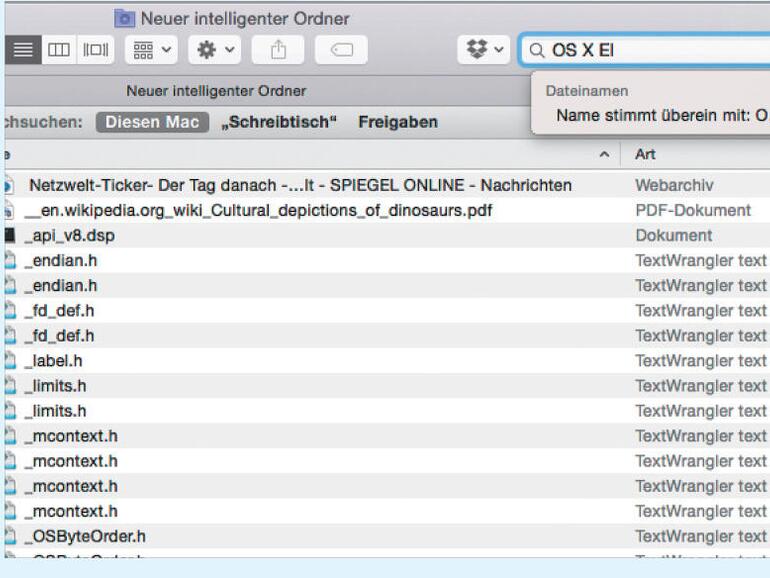Screen dimensions: 770x578
Task: Switch to list view
Action: coord(23,50)
